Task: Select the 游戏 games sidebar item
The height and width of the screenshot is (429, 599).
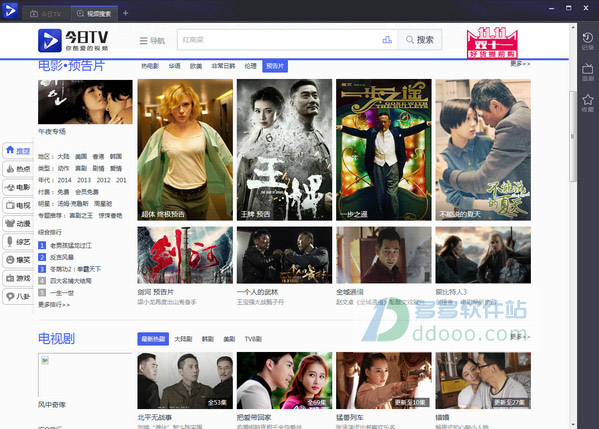Action: pyautogui.click(x=18, y=278)
